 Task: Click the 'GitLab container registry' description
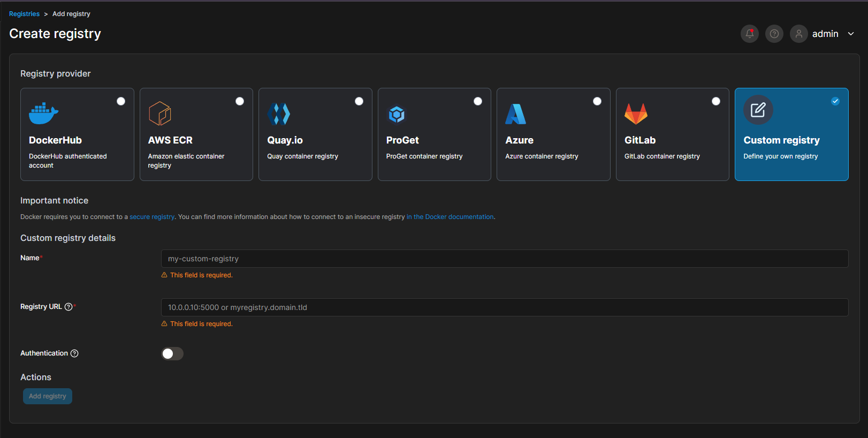click(x=662, y=156)
